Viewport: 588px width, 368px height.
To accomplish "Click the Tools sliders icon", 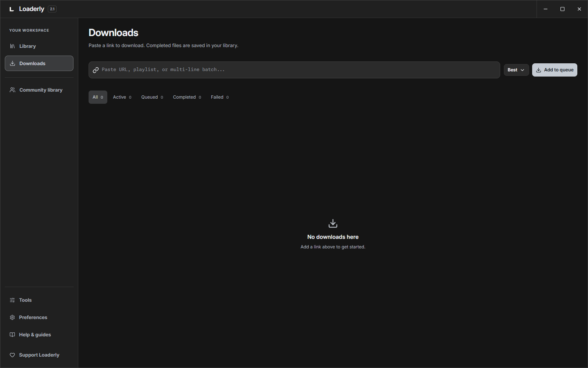I will click(12, 300).
